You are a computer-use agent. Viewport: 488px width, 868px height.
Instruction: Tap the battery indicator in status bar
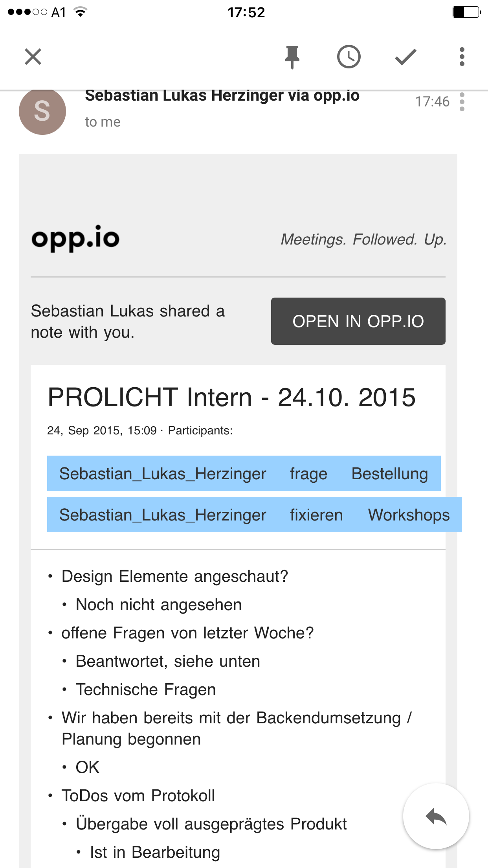click(467, 12)
